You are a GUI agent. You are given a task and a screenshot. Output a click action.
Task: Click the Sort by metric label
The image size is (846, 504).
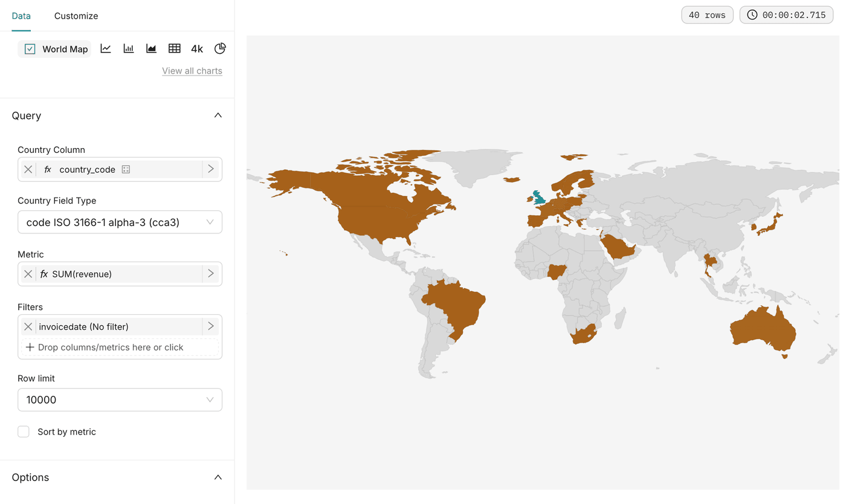(66, 431)
